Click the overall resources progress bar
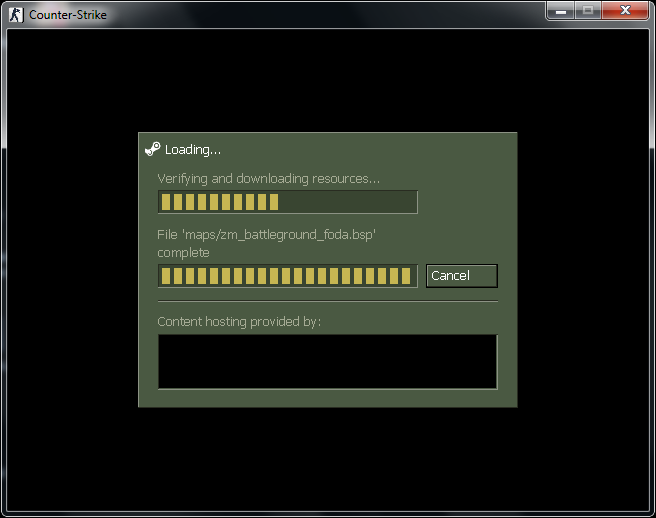Image resolution: width=656 pixels, height=518 pixels. click(x=288, y=202)
